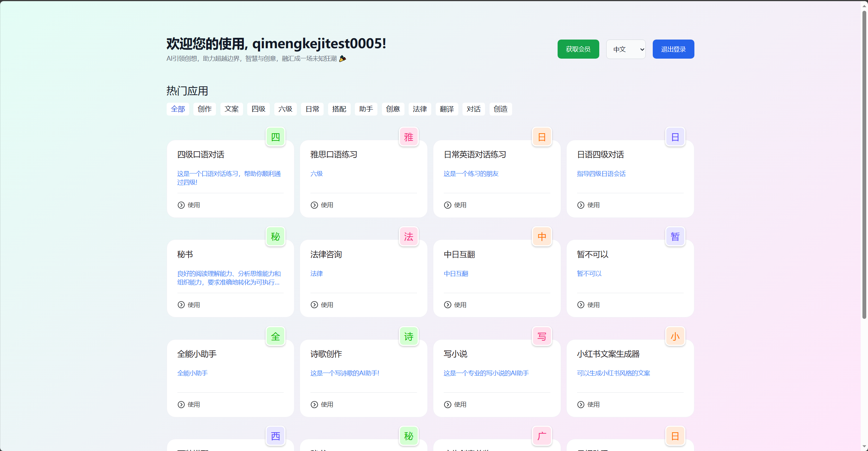Select the 全部 category tab

pyautogui.click(x=178, y=109)
